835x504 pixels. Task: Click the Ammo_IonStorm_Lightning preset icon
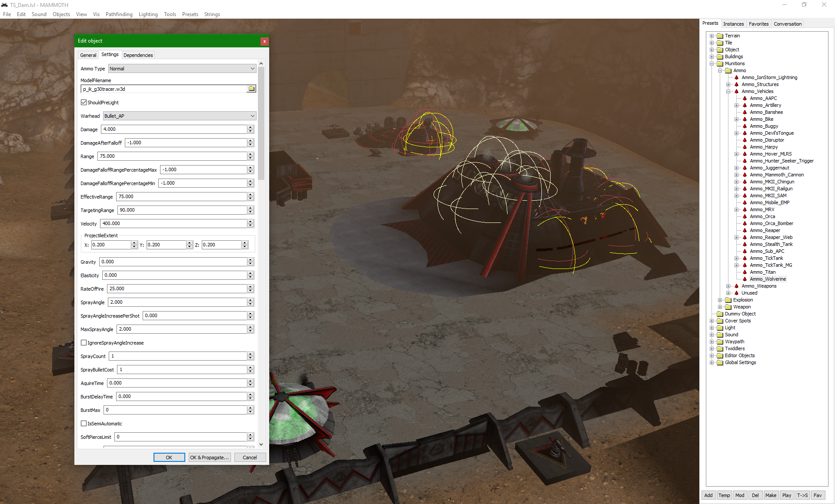click(x=736, y=77)
